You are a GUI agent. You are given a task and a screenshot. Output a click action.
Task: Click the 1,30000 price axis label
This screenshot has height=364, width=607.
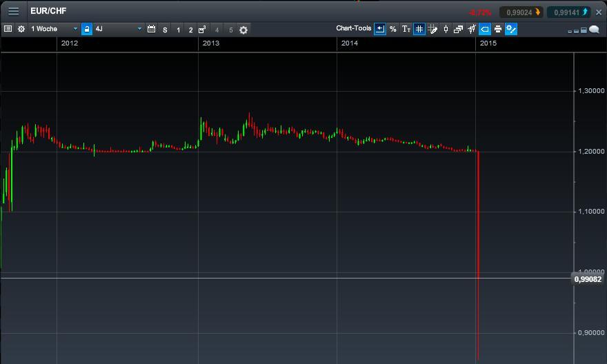point(591,91)
